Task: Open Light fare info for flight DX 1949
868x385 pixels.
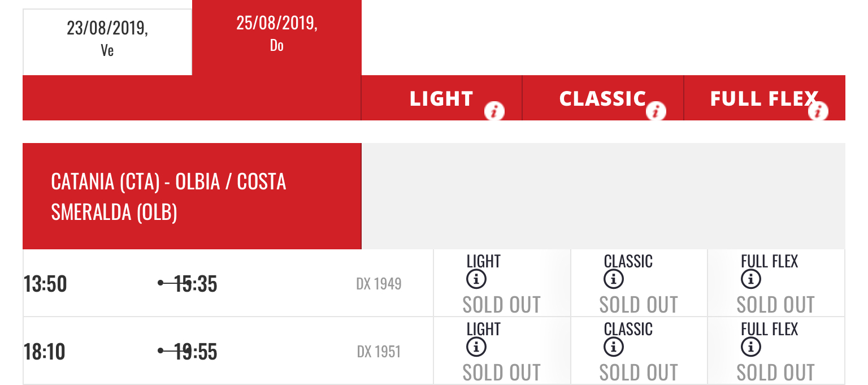Action: click(476, 279)
